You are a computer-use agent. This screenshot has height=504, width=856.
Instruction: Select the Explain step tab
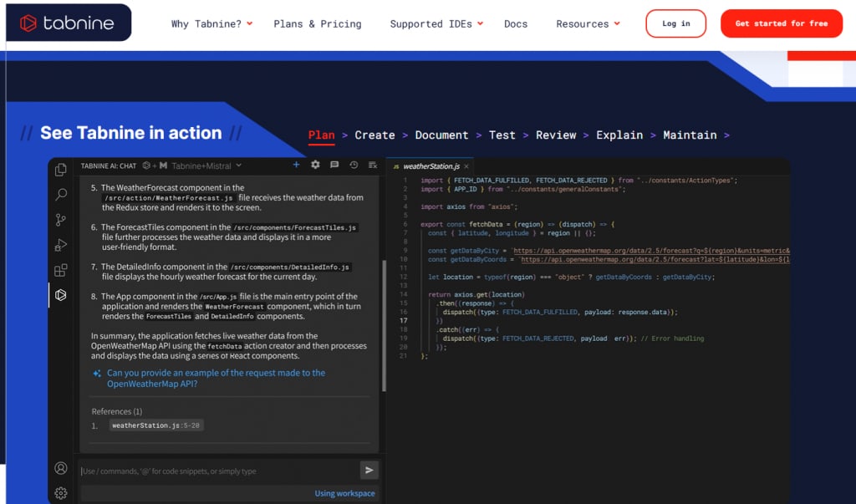[619, 135]
